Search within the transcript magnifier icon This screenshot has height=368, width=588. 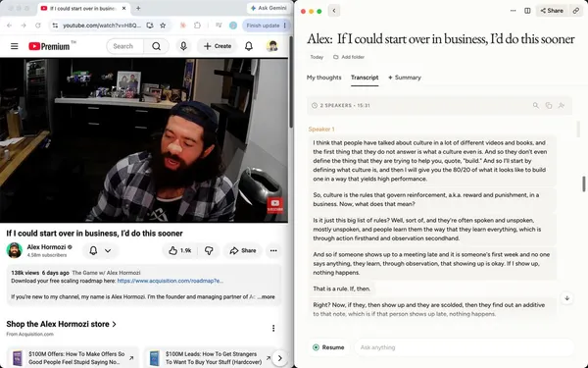tap(536, 106)
